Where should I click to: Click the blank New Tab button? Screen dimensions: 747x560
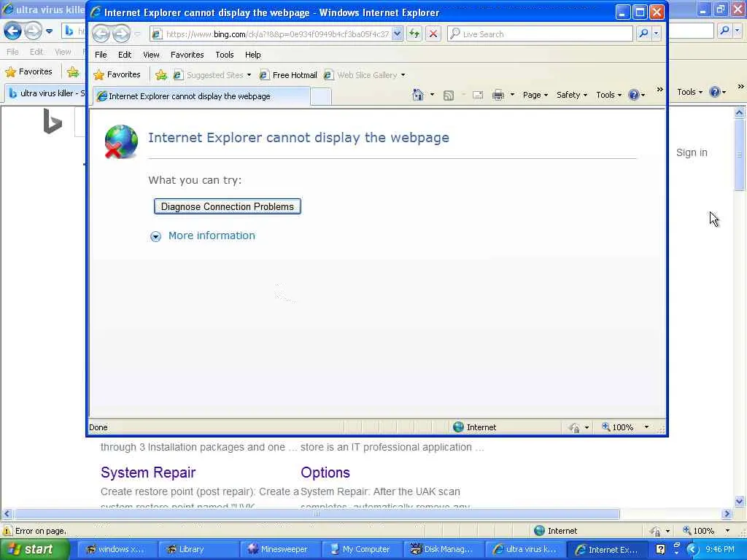pyautogui.click(x=321, y=97)
